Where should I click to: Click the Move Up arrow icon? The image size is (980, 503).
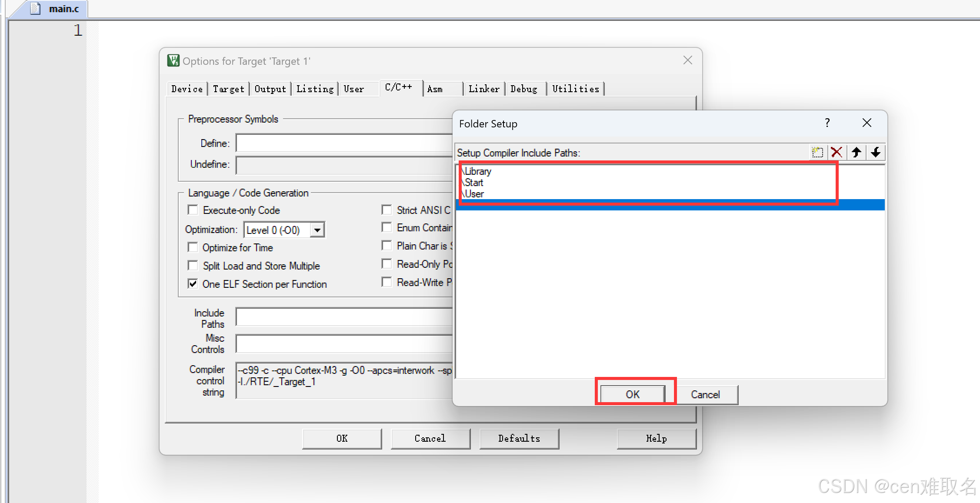(x=856, y=153)
